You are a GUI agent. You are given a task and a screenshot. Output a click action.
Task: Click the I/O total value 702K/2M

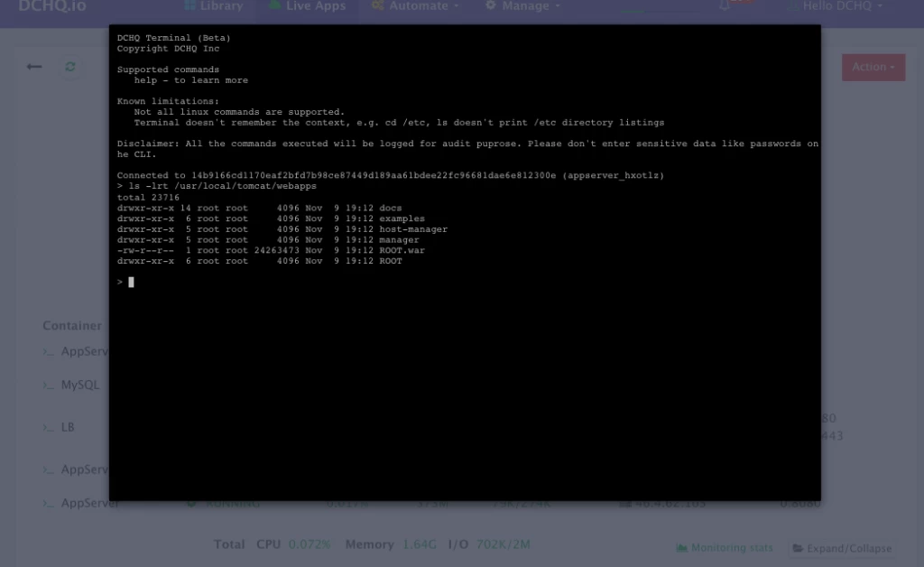point(504,544)
